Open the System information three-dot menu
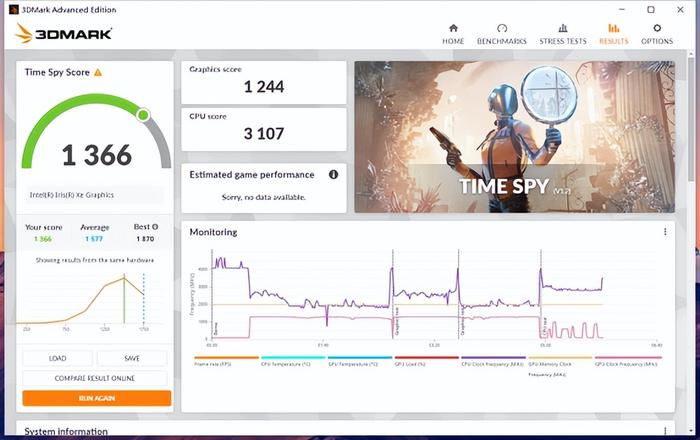This screenshot has height=440, width=700. (665, 431)
